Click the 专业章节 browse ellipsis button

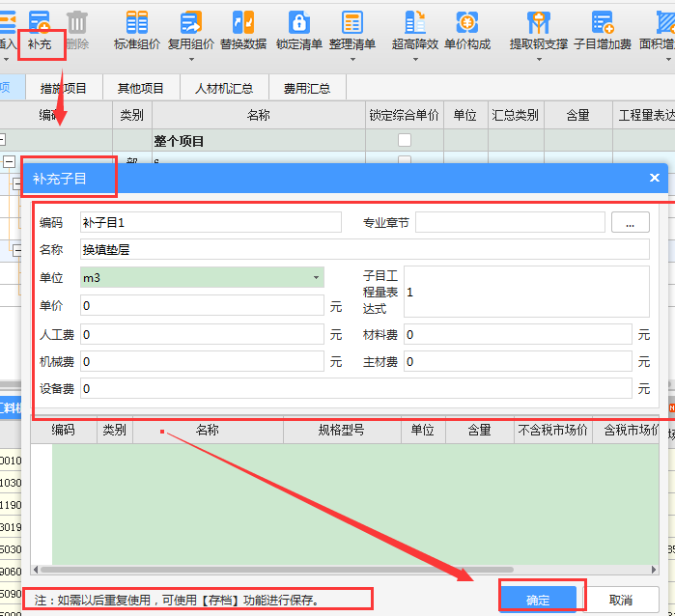[630, 223]
